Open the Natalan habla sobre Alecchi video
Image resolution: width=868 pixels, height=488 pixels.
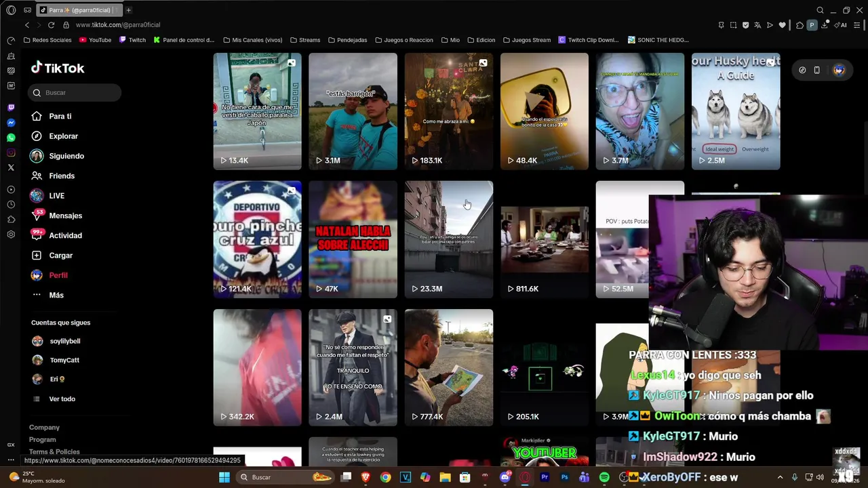[353, 239]
